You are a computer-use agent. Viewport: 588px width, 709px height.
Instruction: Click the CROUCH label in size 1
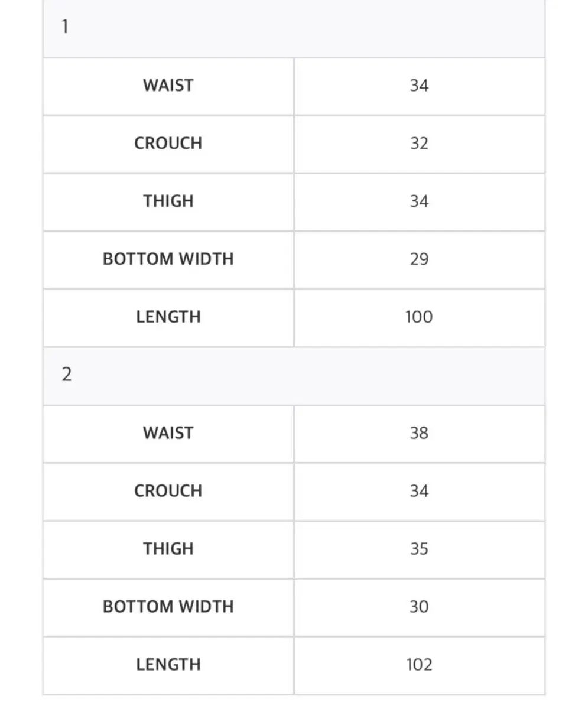click(168, 143)
